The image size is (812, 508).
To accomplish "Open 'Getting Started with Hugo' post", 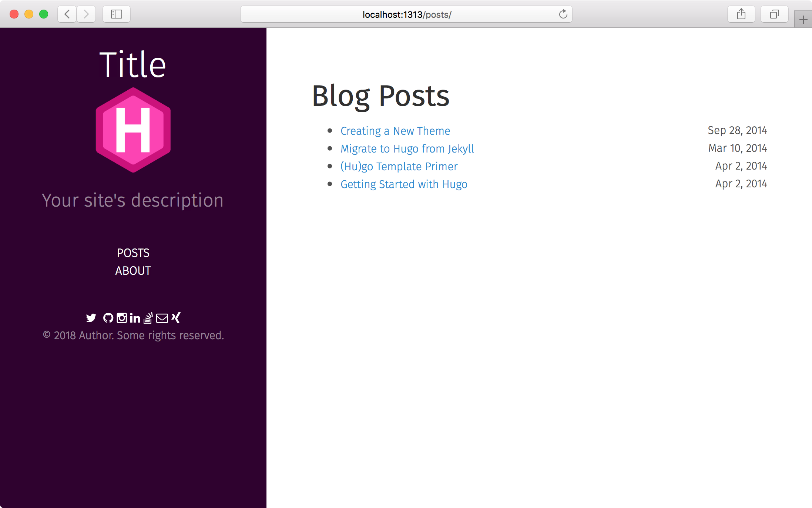I will pos(404,184).
